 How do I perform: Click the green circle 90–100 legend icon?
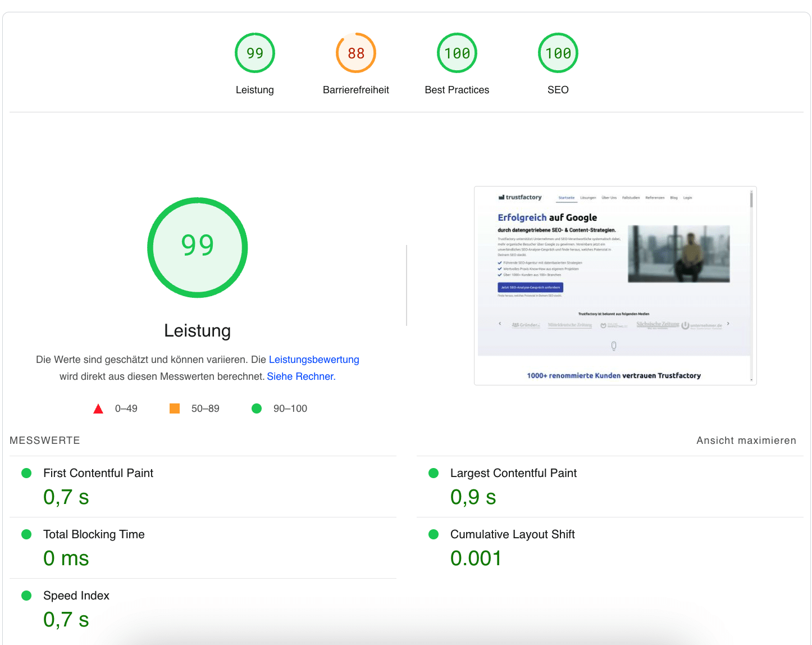[x=257, y=408]
